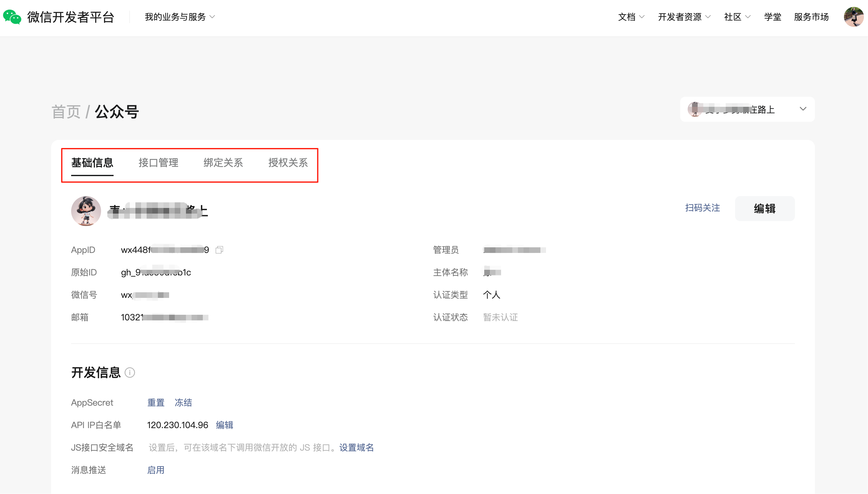The width and height of the screenshot is (868, 494).
Task: Click the AppSecret label
Action: pos(92,403)
